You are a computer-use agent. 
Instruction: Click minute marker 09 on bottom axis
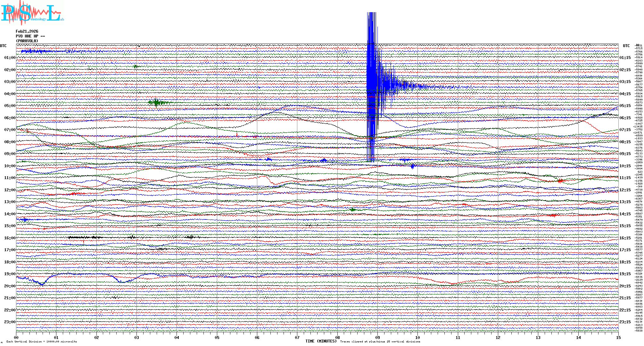coord(377,337)
